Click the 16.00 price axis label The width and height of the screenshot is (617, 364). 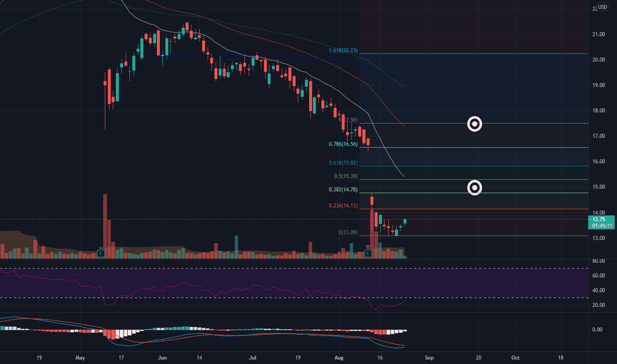point(599,161)
